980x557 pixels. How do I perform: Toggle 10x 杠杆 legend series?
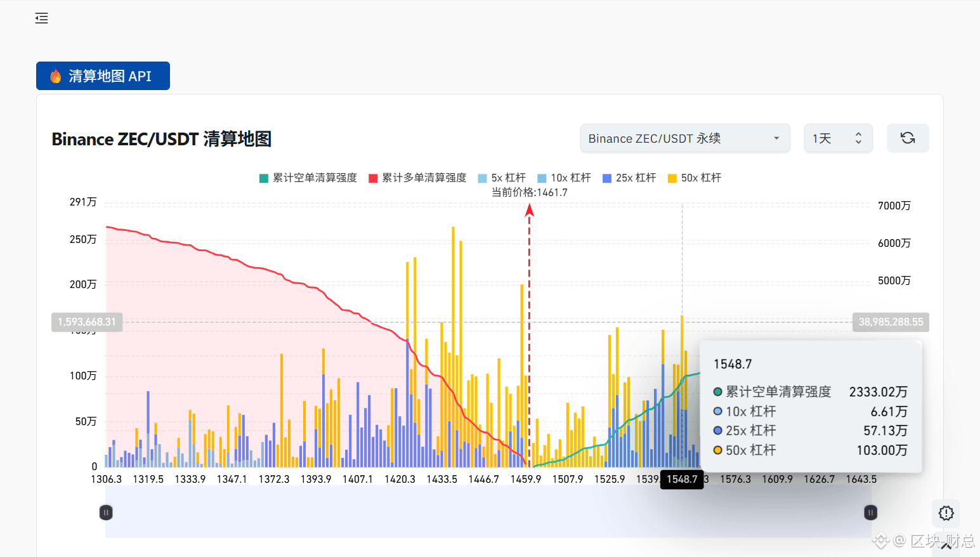(x=564, y=178)
